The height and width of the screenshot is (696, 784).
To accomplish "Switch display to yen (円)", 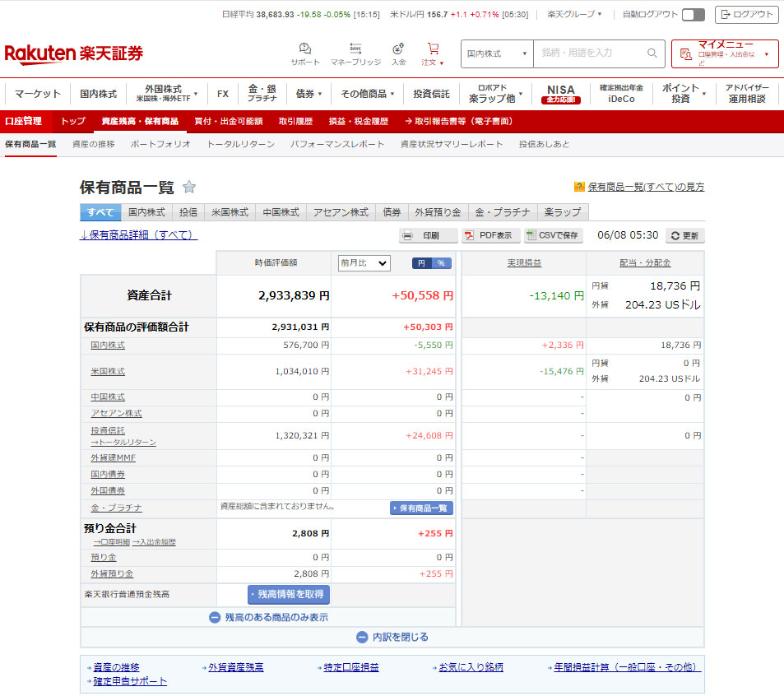I will [x=421, y=263].
